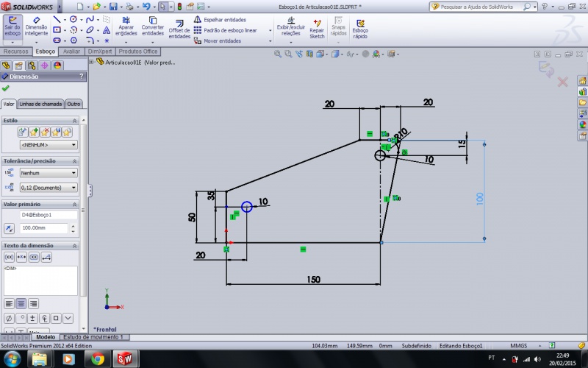Select the Ellipse sketch tool
The image size is (588, 368).
pos(90,30)
